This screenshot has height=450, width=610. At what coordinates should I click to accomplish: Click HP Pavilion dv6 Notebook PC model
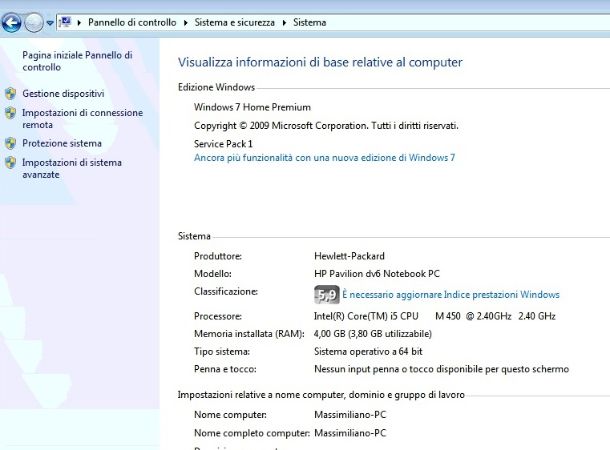(377, 274)
